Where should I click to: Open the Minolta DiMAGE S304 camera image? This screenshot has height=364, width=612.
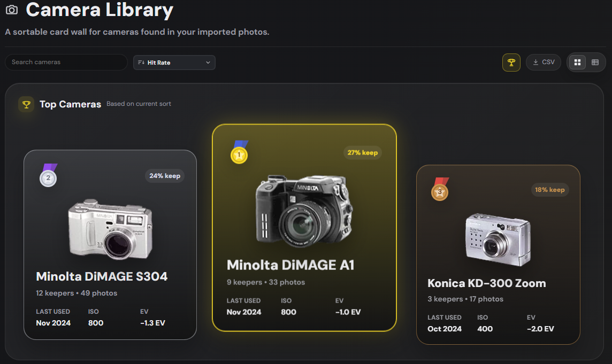pos(110,229)
